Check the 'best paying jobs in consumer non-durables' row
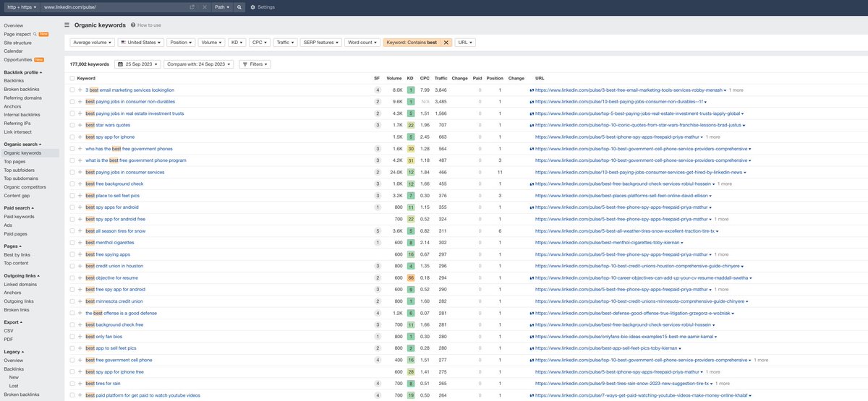868x401 pixels. (72, 102)
